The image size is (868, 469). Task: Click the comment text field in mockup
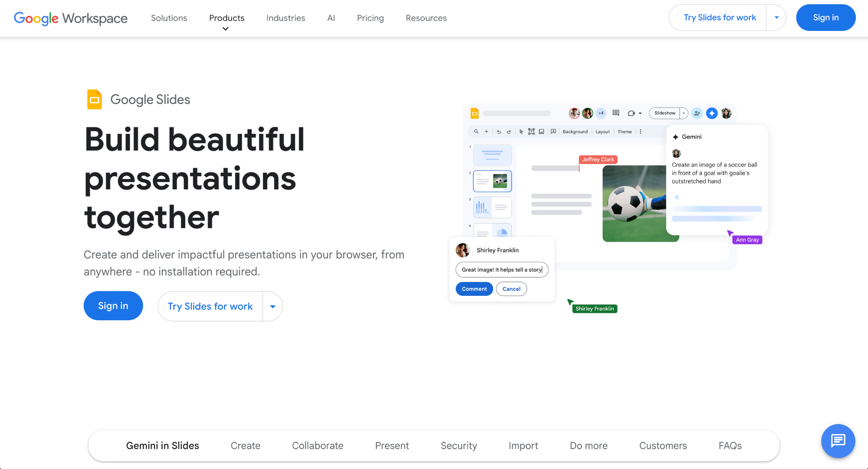click(x=501, y=270)
